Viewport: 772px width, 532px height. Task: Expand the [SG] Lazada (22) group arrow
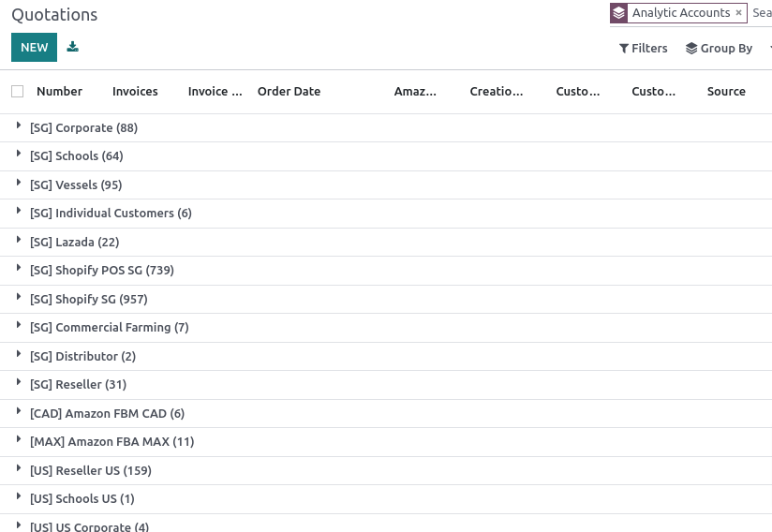click(18, 239)
